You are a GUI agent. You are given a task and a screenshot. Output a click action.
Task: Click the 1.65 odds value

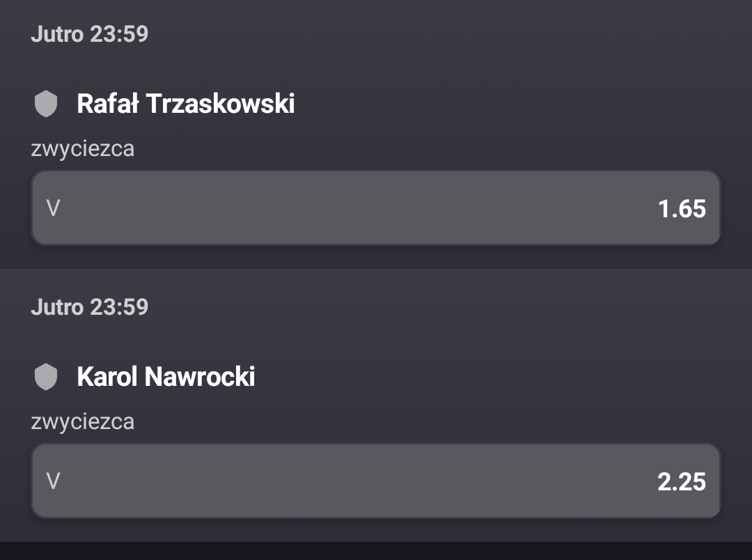pyautogui.click(x=682, y=209)
